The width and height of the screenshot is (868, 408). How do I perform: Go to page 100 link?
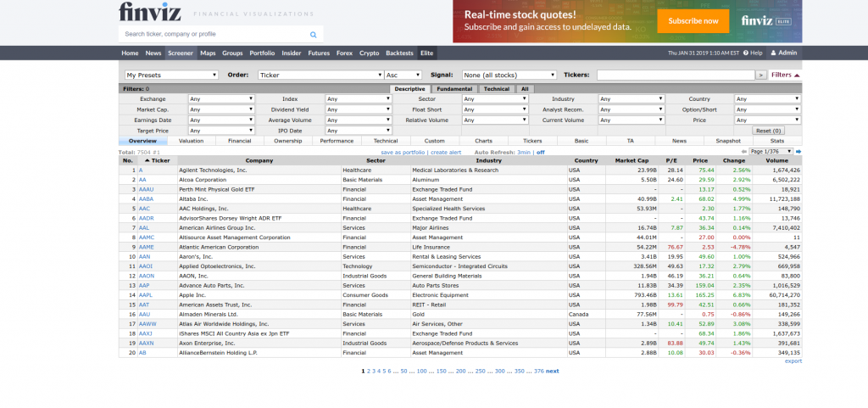pyautogui.click(x=422, y=372)
